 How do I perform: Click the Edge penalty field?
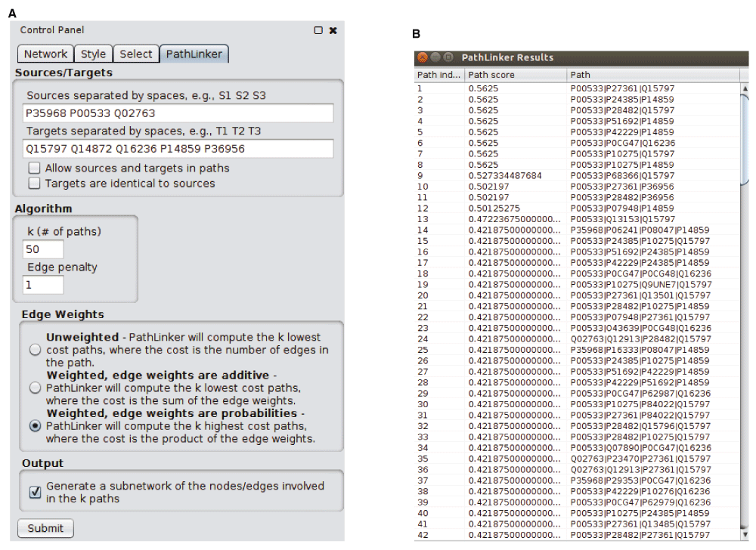click(43, 285)
